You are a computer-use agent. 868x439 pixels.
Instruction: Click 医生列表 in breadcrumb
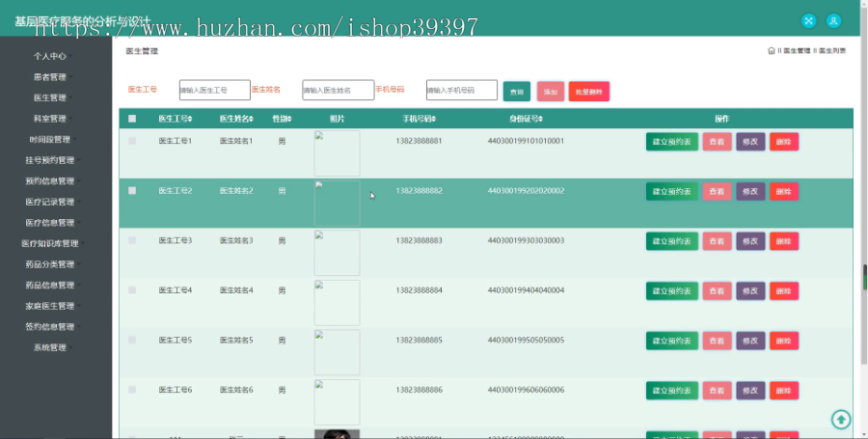pyautogui.click(x=832, y=51)
